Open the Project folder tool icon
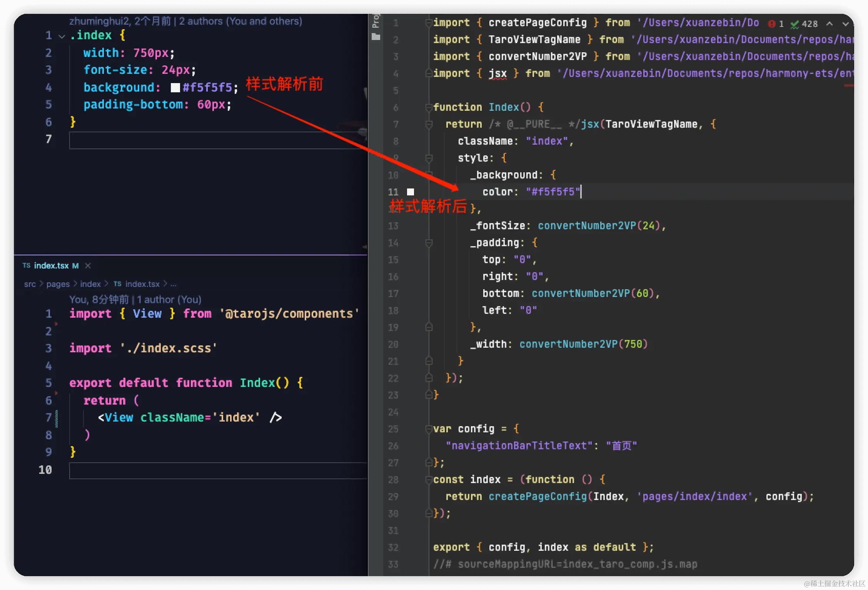The width and height of the screenshot is (868, 590). (x=376, y=37)
